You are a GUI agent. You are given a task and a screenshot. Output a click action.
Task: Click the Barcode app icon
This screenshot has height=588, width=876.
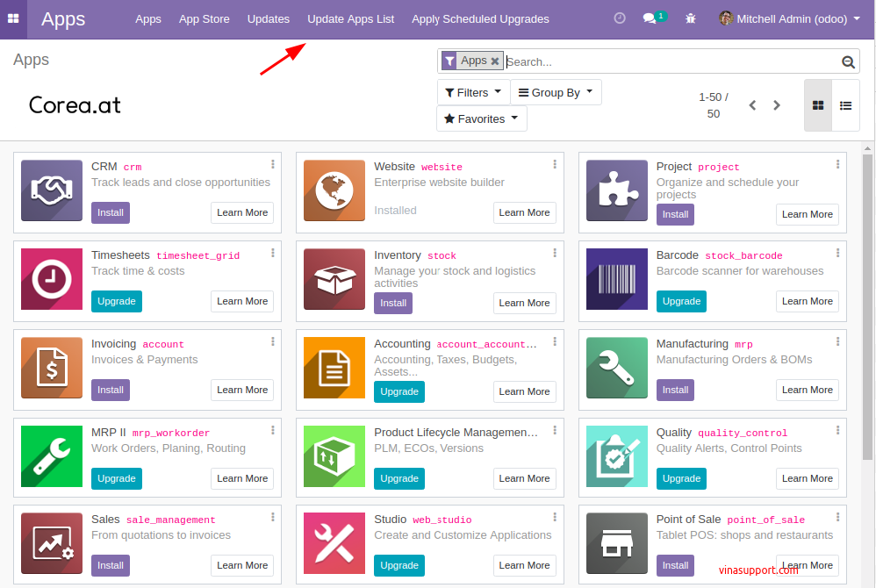tap(617, 279)
